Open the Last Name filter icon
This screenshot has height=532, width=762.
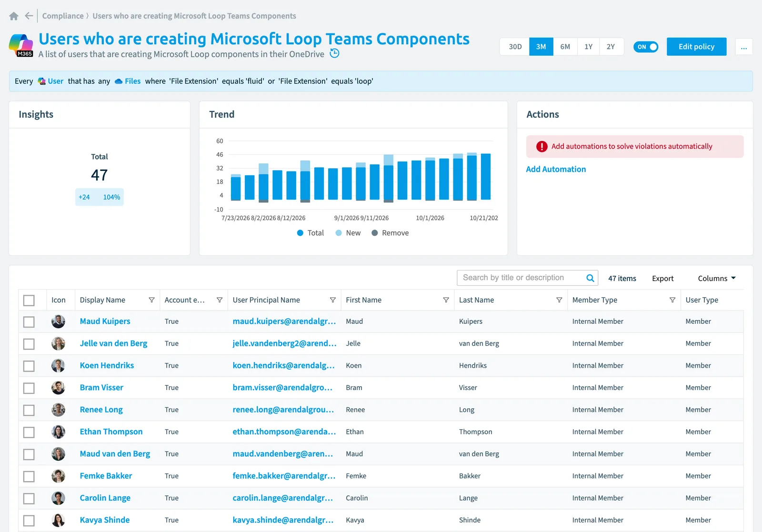559,300
